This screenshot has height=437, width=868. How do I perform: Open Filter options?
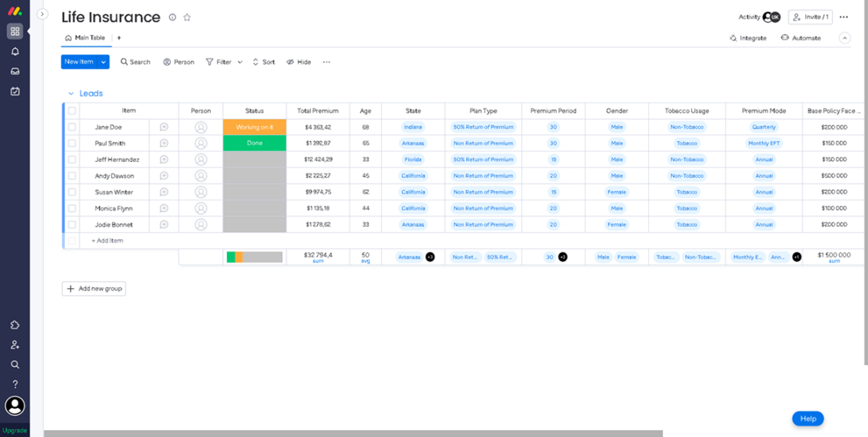219,62
